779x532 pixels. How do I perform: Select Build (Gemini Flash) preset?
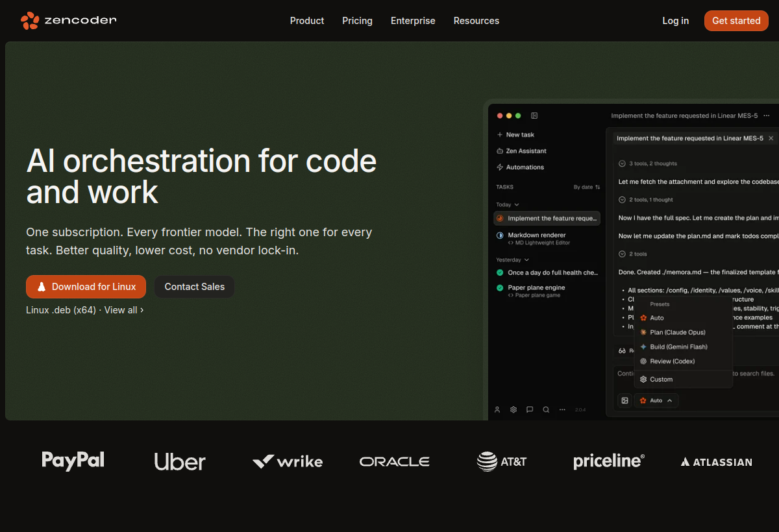pyautogui.click(x=684, y=346)
